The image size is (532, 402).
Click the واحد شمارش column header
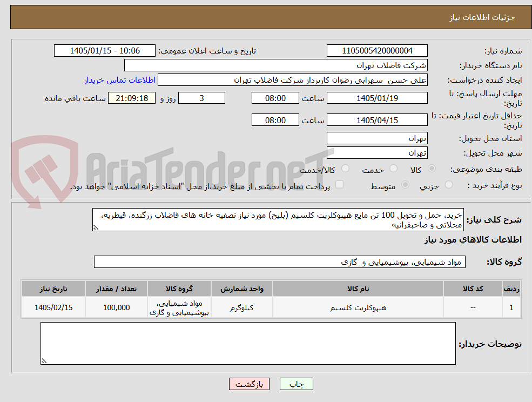click(241, 289)
